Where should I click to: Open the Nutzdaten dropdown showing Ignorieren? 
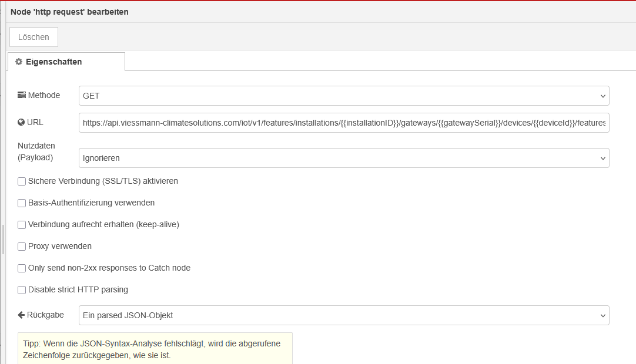344,158
